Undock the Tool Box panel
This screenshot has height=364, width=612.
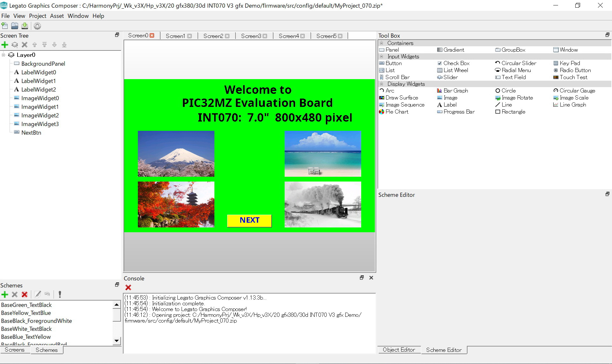(x=607, y=35)
